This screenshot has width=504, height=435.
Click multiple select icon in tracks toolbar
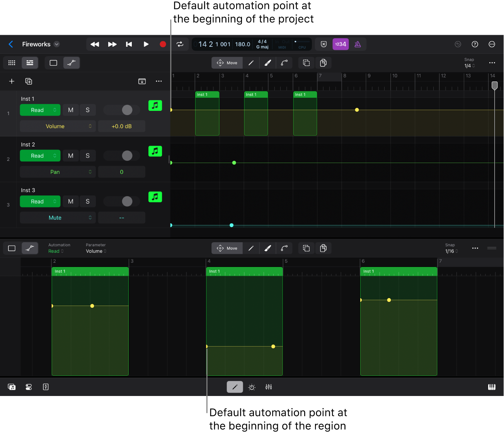[306, 63]
